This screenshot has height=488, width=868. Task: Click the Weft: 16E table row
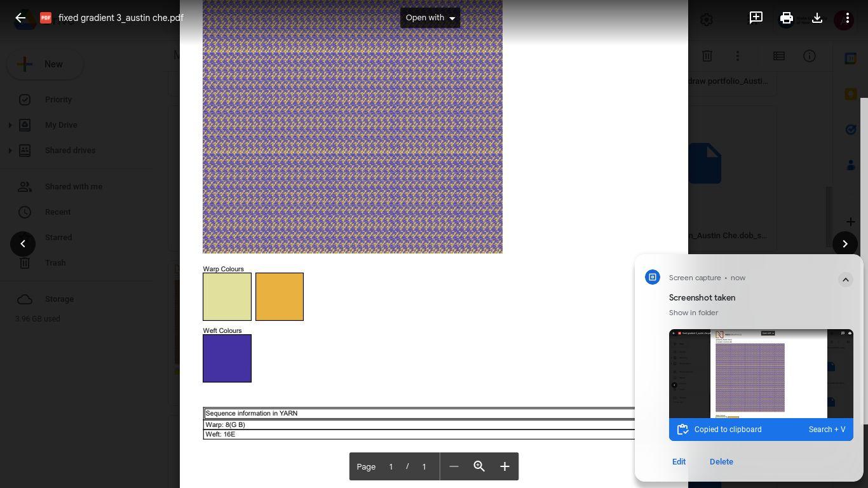point(419,435)
